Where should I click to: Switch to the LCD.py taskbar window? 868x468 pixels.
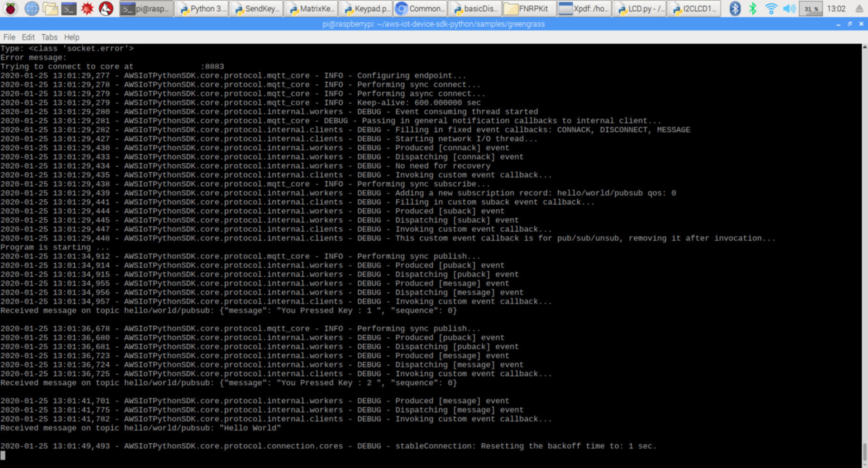[640, 9]
